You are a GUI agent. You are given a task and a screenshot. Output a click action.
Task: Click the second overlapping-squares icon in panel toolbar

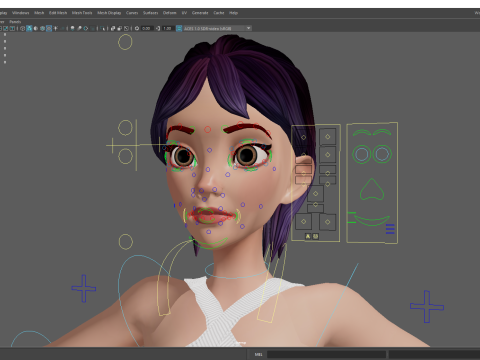point(120,28)
